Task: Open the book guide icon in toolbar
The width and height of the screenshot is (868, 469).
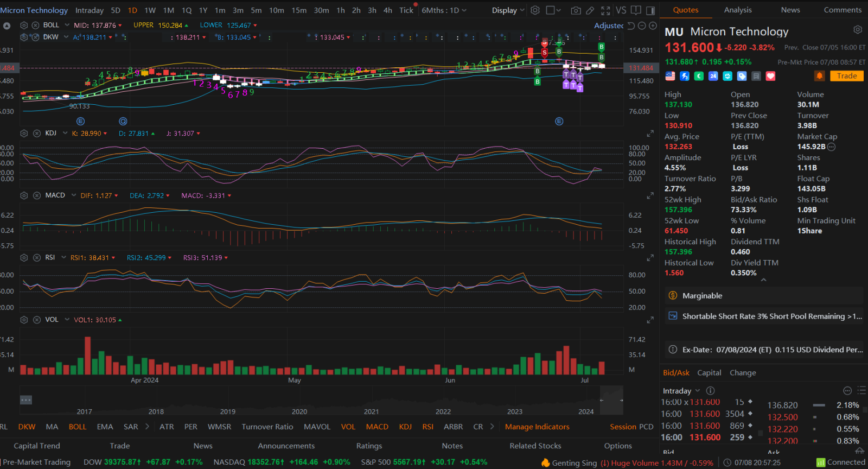Action: pos(636,10)
